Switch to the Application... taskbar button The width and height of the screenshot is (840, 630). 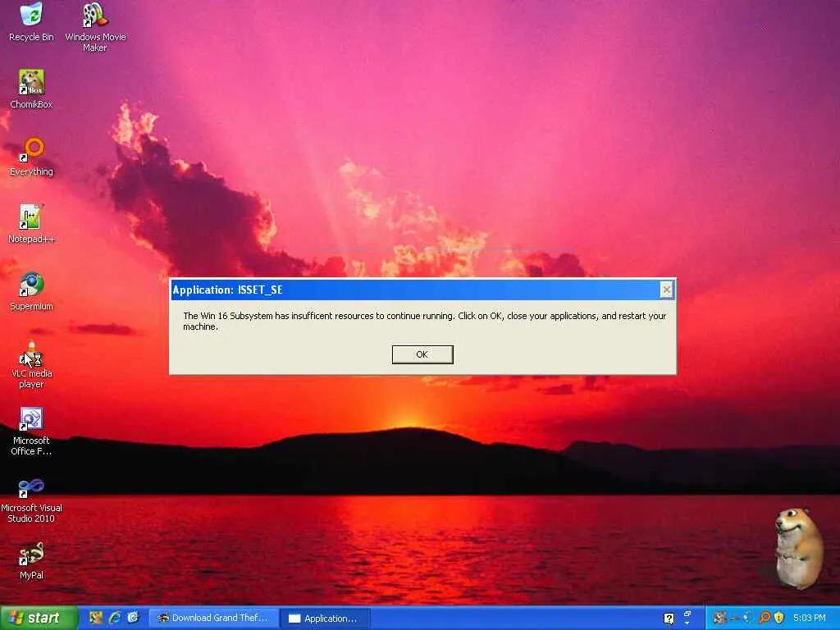pos(325,618)
